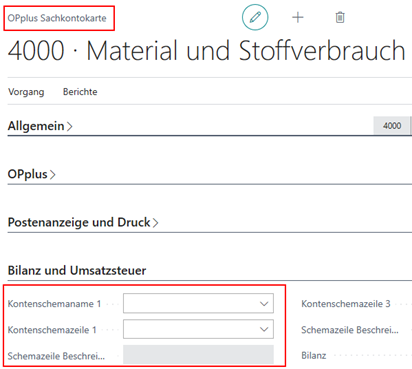Click the 4000 summary value in Allgemein

392,126
